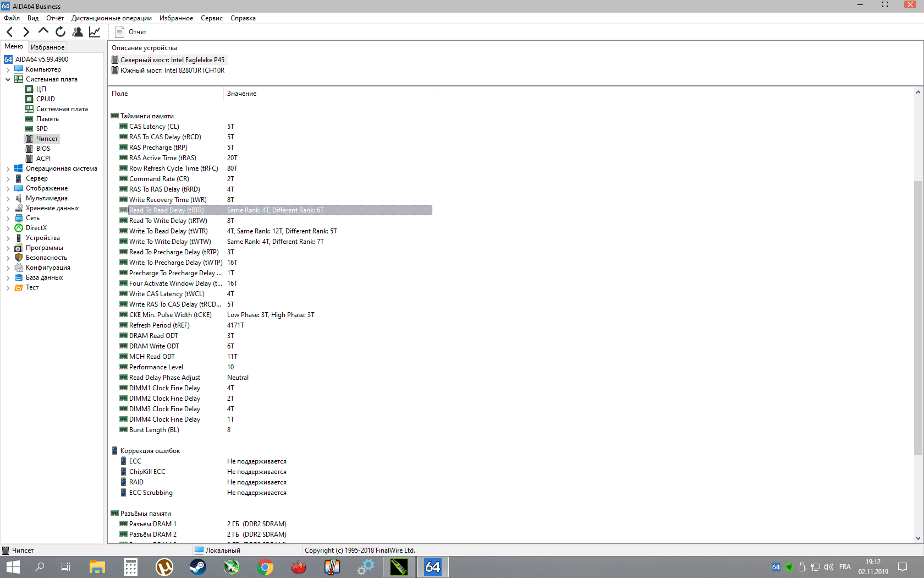Open File Explorer from the taskbar
Viewport: 924px width, 578px height.
[x=97, y=567]
